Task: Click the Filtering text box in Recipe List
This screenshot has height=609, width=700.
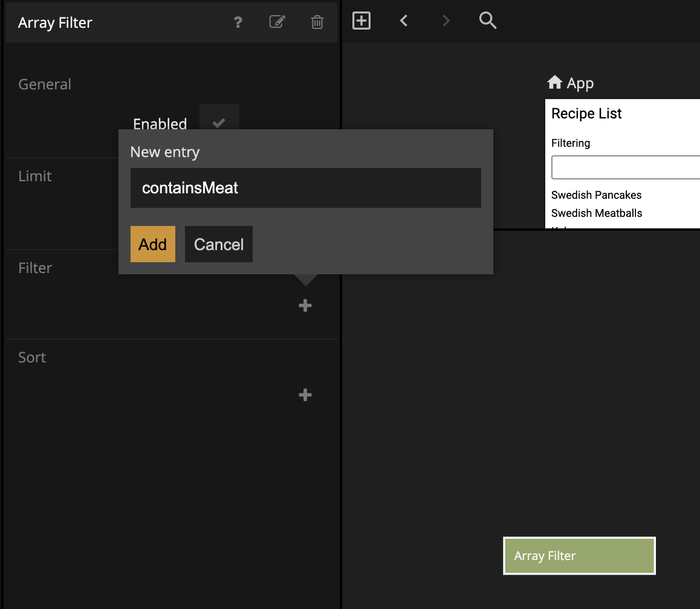Action: tap(625, 167)
